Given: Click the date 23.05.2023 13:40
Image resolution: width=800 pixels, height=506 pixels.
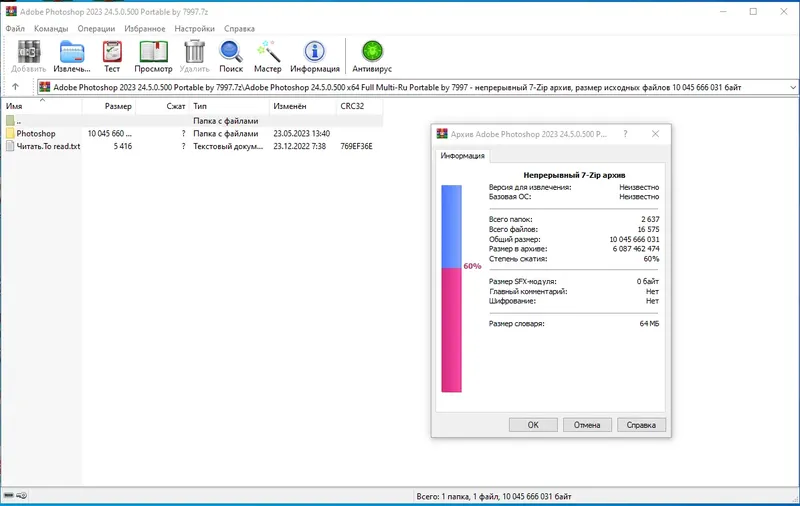Looking at the screenshot, I should (302, 134).
